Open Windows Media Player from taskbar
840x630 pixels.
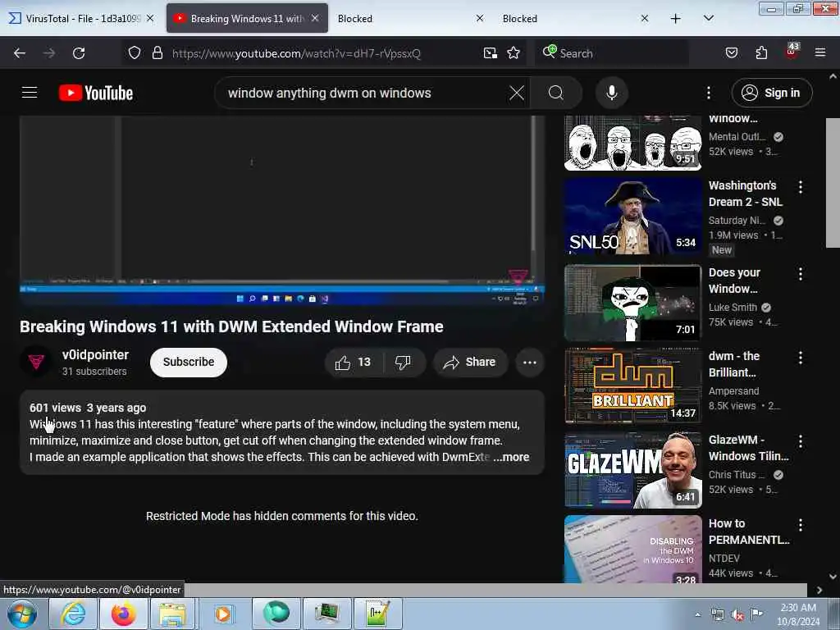(223, 614)
